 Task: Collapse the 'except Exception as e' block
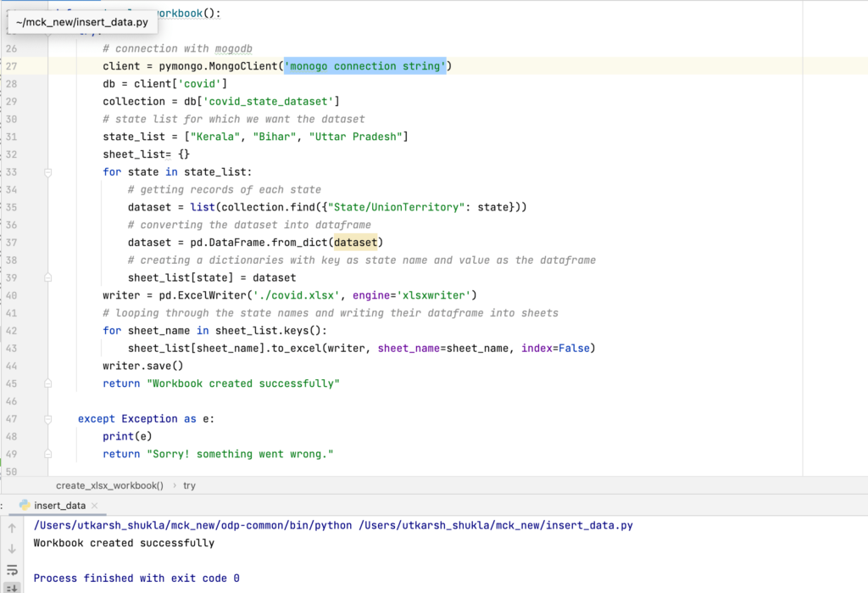coord(48,419)
